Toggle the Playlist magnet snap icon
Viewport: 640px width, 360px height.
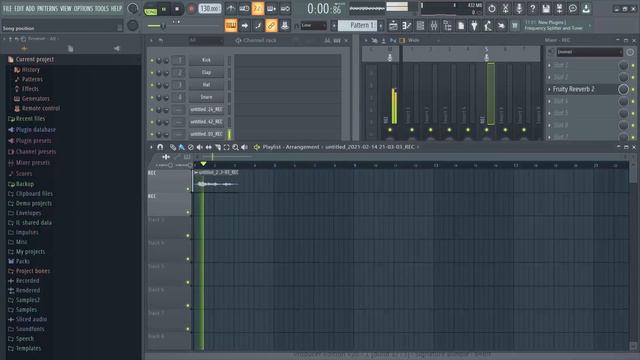tap(160, 147)
